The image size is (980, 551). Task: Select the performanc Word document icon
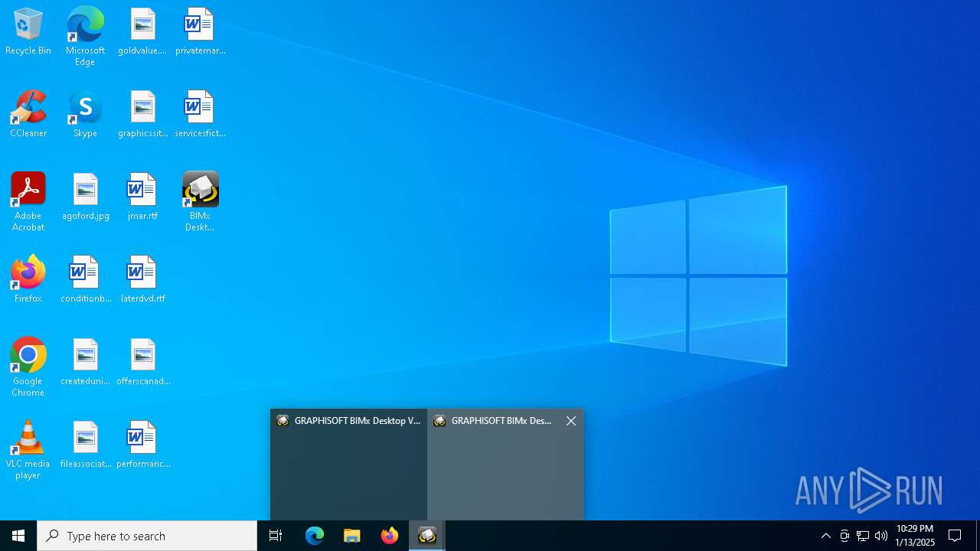coord(142,445)
